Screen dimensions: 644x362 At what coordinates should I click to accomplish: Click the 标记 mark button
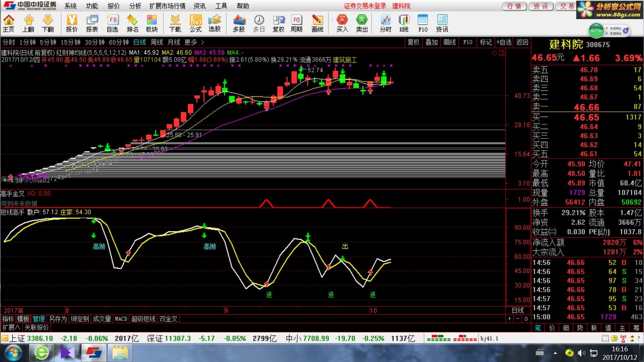pyautogui.click(x=486, y=42)
